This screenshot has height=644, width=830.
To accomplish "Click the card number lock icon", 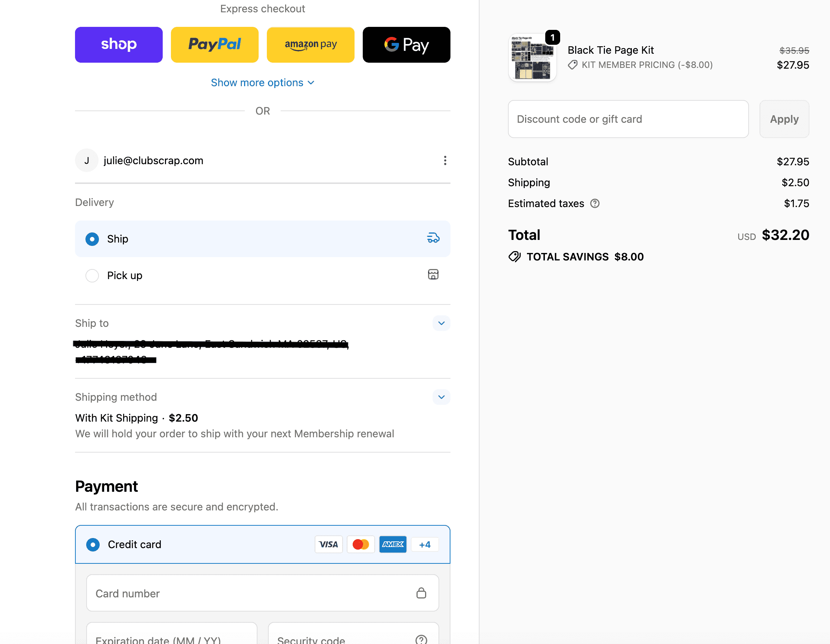I will pyautogui.click(x=421, y=593).
